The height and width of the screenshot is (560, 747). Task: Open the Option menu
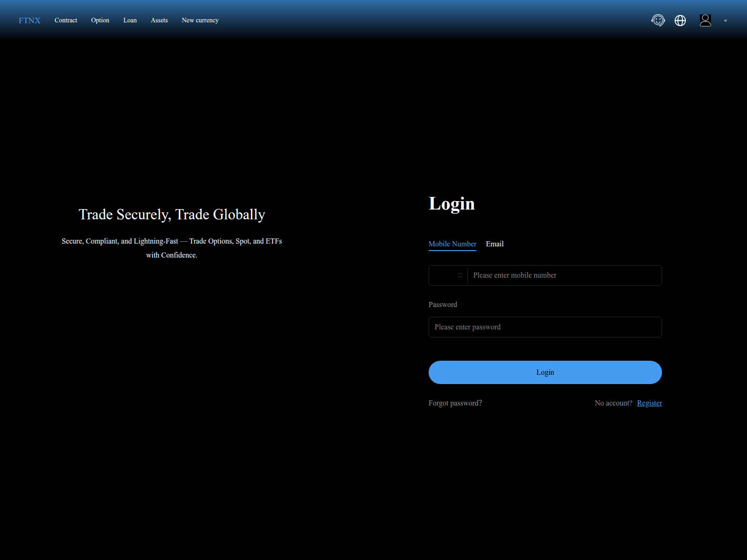(x=100, y=21)
